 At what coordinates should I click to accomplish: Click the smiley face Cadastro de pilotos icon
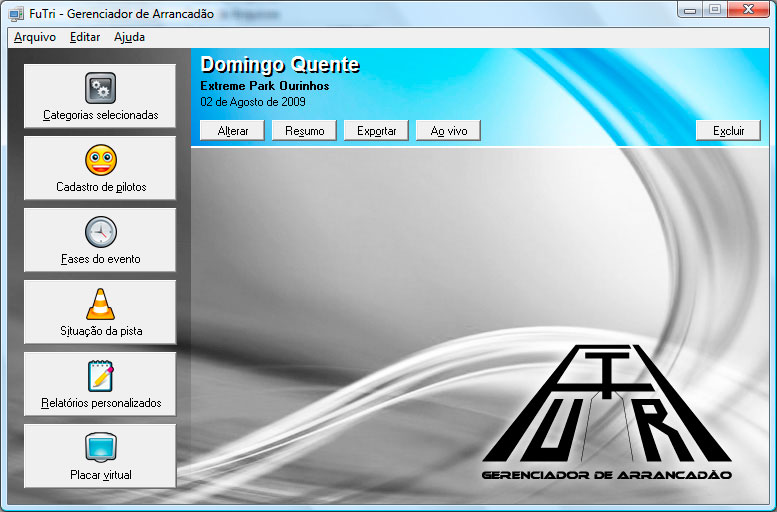click(100, 160)
